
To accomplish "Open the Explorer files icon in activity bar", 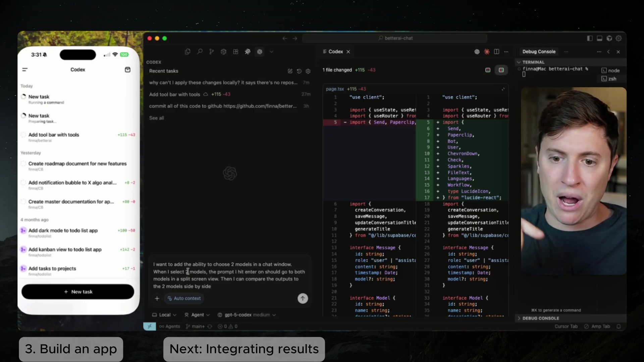I will (x=187, y=52).
